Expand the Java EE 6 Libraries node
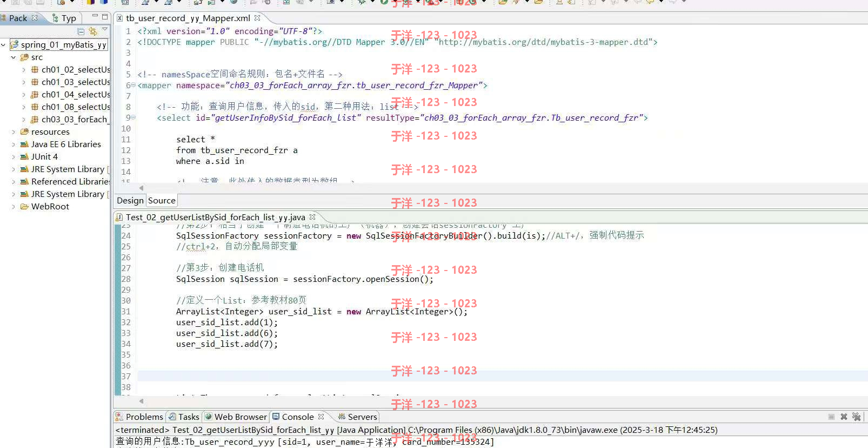This screenshot has height=448, width=868. tap(14, 144)
